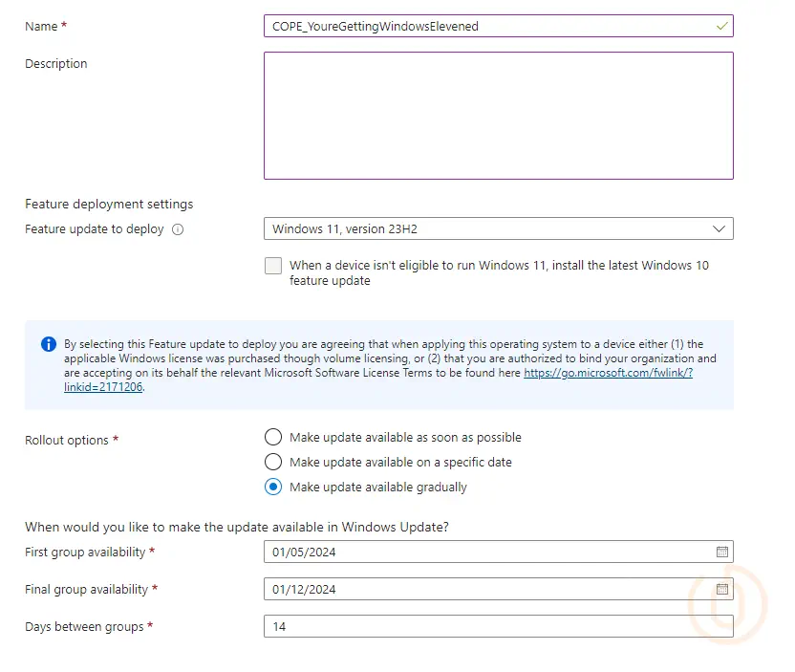This screenshot has width=795, height=672.
Task: Click the Rollout options label
Action: (x=67, y=440)
